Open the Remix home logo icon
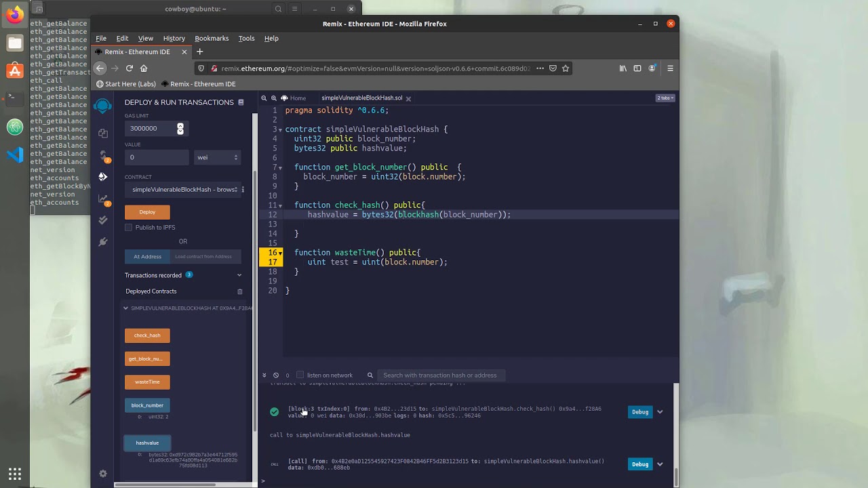The height and width of the screenshot is (488, 868). point(102,106)
